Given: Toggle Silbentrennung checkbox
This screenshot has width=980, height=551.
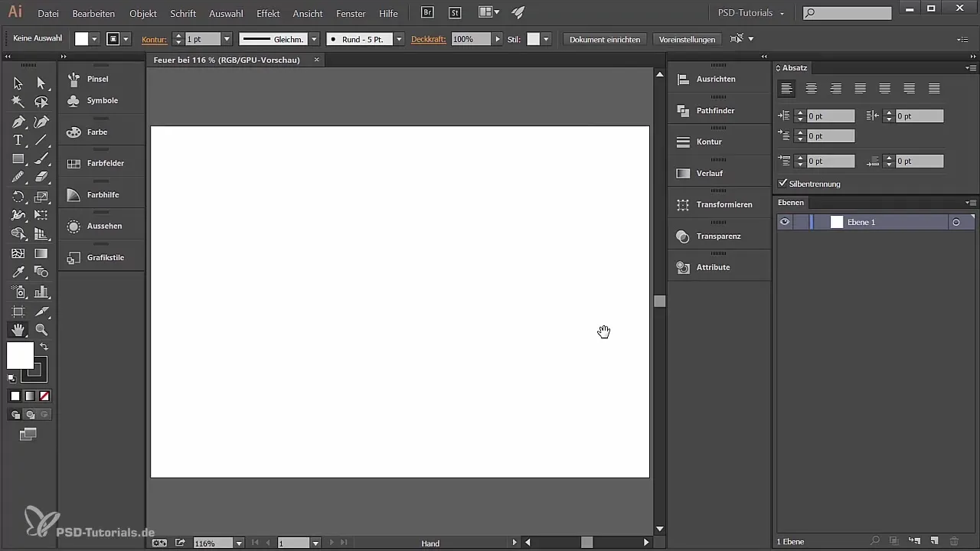Looking at the screenshot, I should click(782, 184).
